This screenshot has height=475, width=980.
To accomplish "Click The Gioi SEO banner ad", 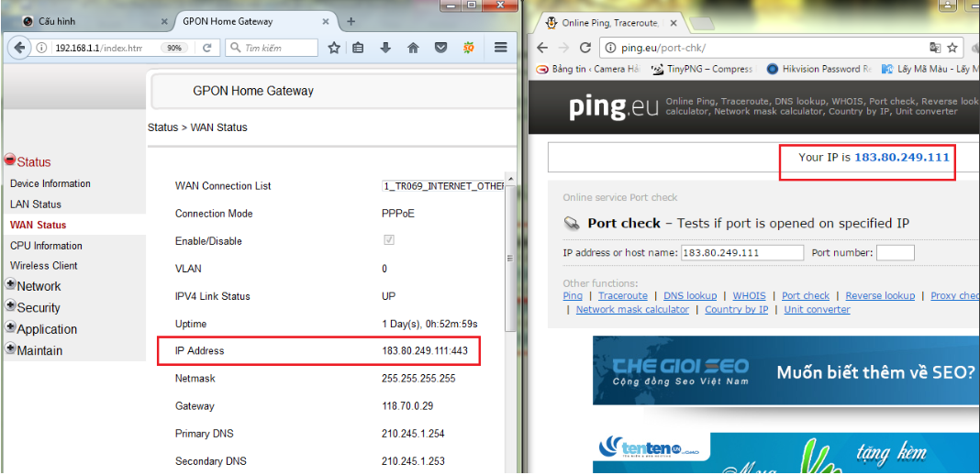I will (786, 370).
